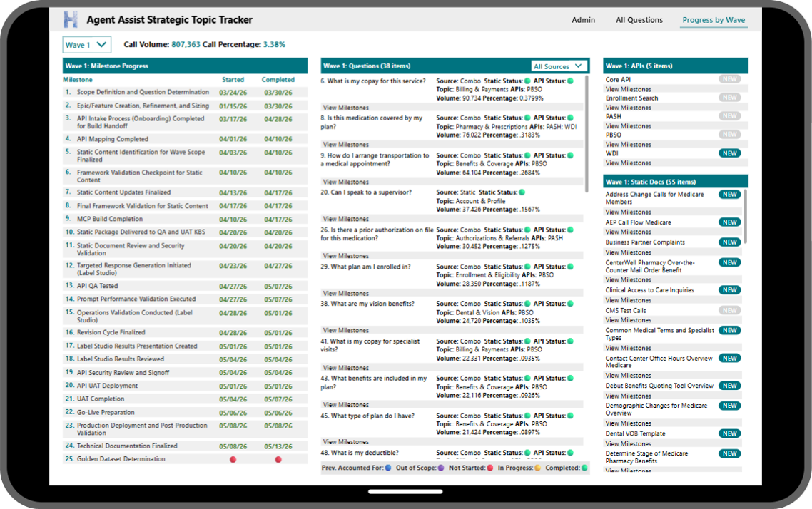Click NEW badge for Demographic Changes doc
812x509 pixels.
tap(730, 406)
